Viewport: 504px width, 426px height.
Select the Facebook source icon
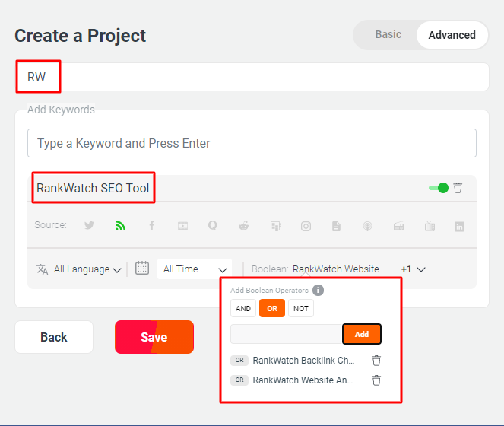click(152, 226)
